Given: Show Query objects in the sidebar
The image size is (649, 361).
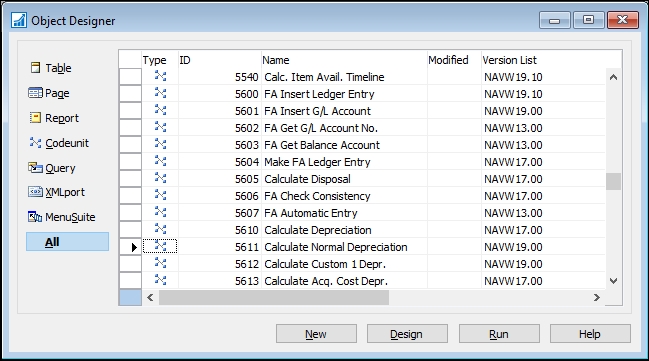Looking at the screenshot, I should [52, 168].
